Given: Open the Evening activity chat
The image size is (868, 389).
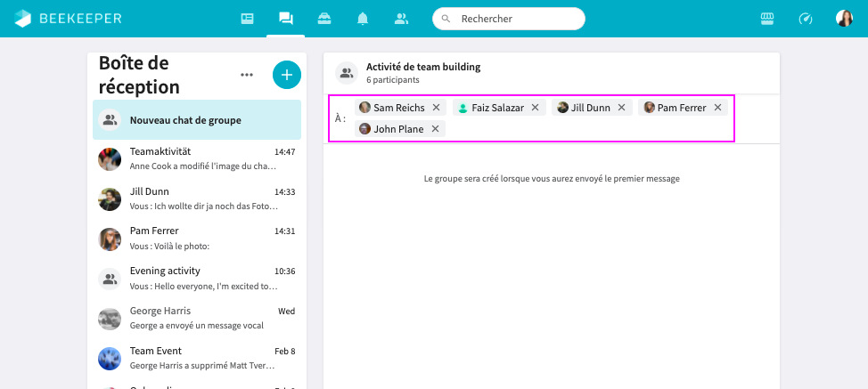Looking at the screenshot, I should click(197, 278).
